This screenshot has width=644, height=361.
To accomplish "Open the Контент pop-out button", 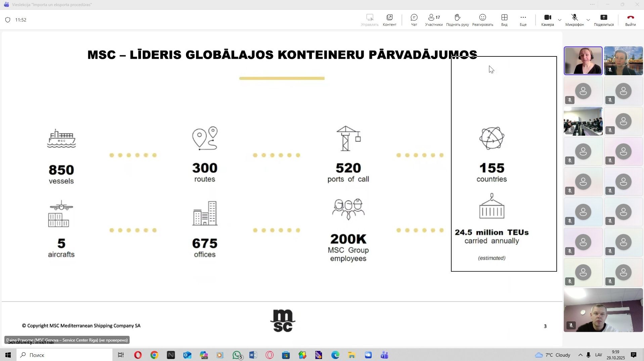I will (x=389, y=20).
